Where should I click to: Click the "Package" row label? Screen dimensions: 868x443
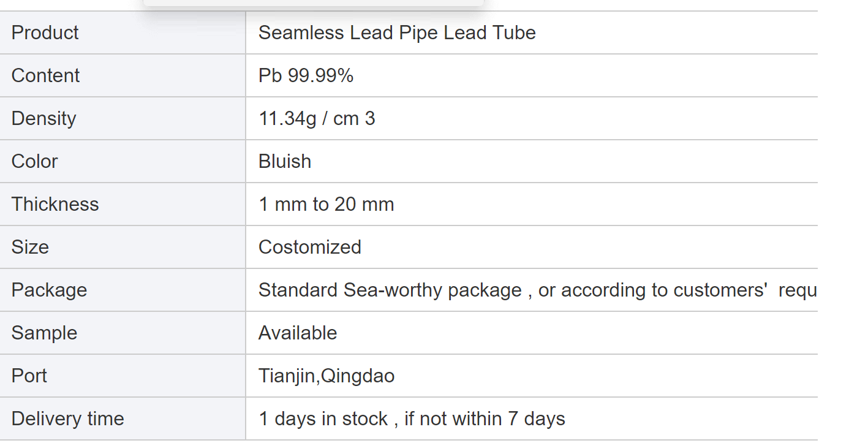pyautogui.click(x=49, y=290)
